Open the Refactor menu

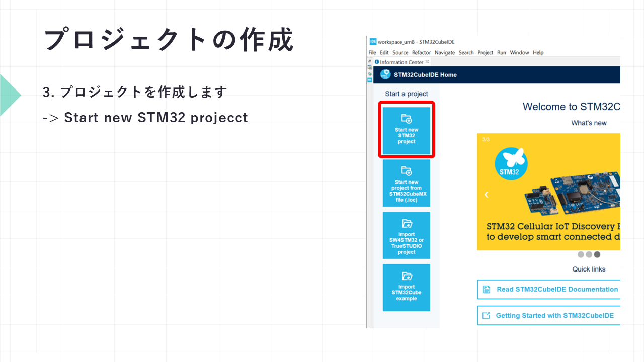[x=422, y=53]
